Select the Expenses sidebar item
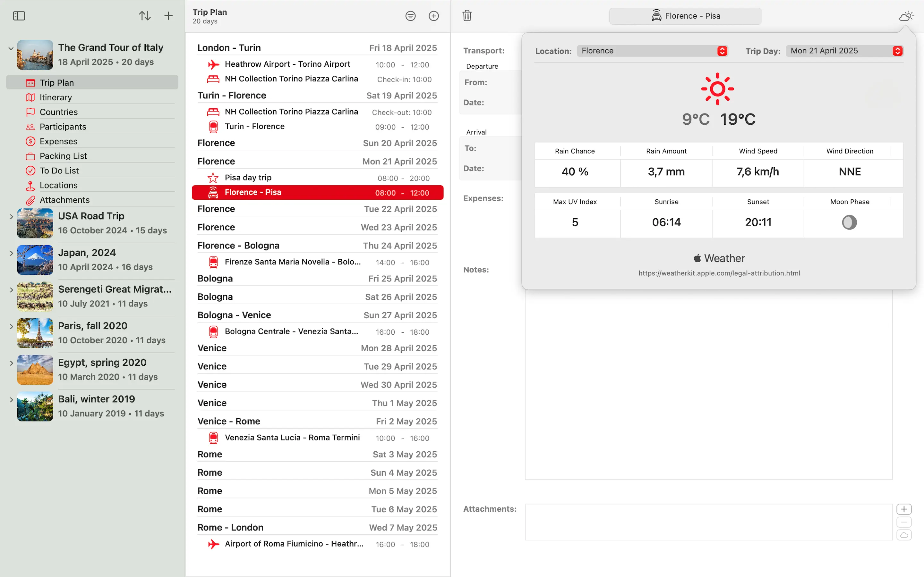The image size is (924, 577). point(58,141)
